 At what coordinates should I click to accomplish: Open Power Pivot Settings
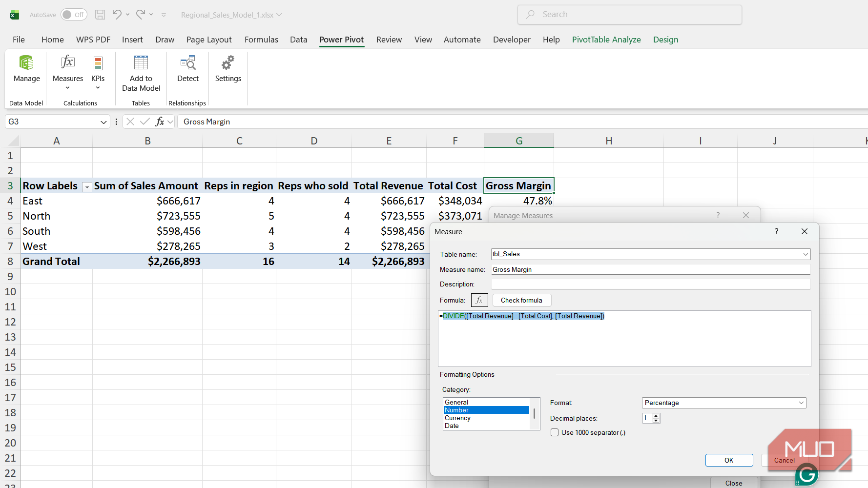pos(228,69)
